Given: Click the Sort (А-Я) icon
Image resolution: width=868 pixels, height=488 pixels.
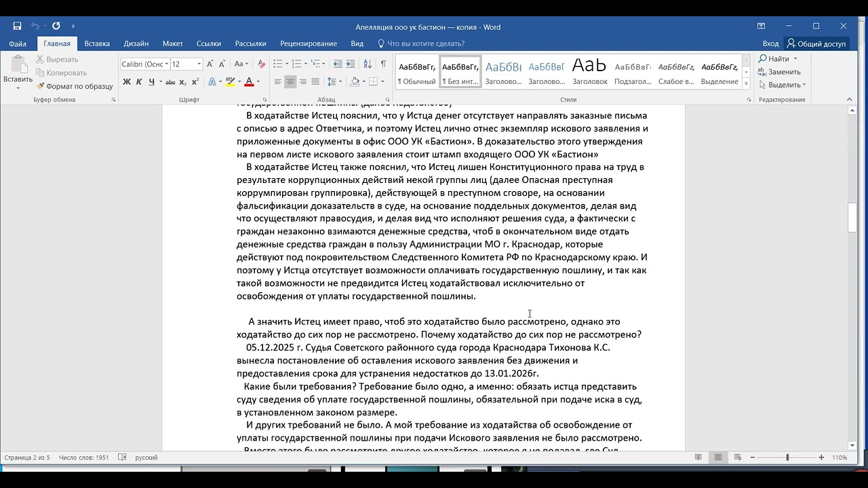Looking at the screenshot, I should (x=367, y=64).
